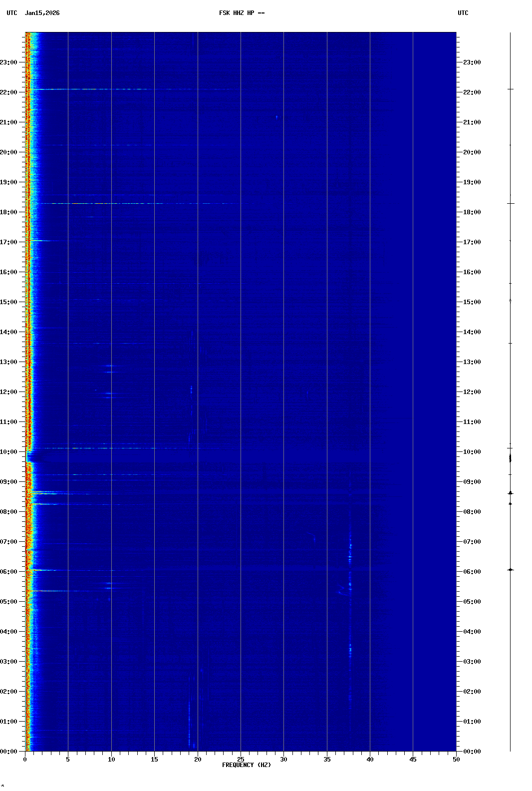This screenshot has height=791, width=532.
Task: Click the 15:00 label on the right time axis
Action: [472, 302]
